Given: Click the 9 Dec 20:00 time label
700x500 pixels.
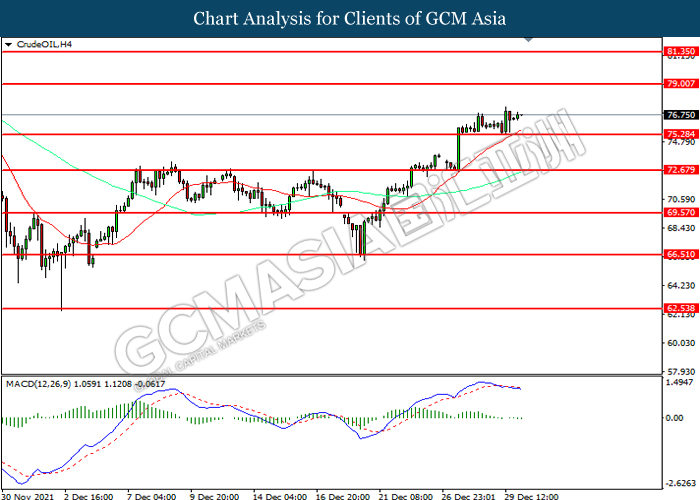Looking at the screenshot, I should (x=214, y=496).
